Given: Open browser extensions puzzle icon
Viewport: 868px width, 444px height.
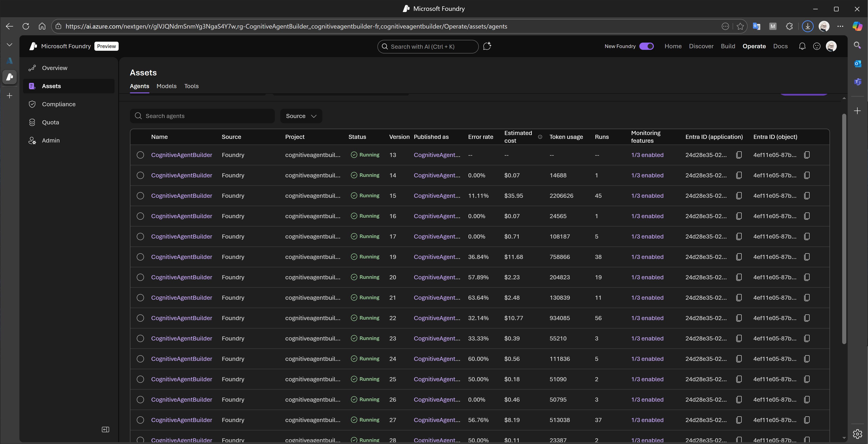Looking at the screenshot, I should coord(789,26).
